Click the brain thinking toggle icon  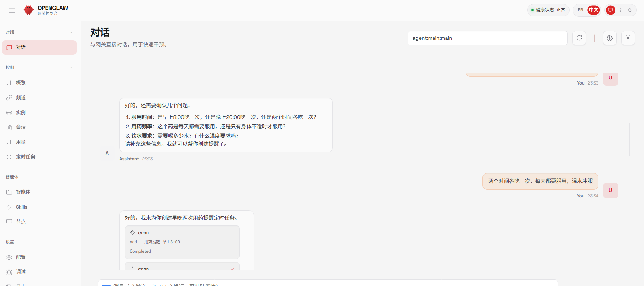coord(609,38)
